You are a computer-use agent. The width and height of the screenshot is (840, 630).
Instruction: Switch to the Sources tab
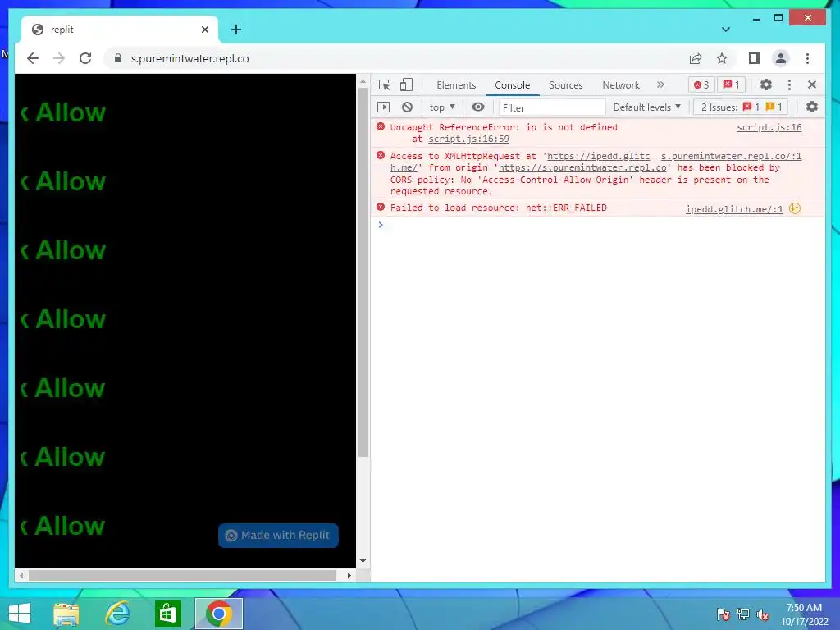pos(566,85)
